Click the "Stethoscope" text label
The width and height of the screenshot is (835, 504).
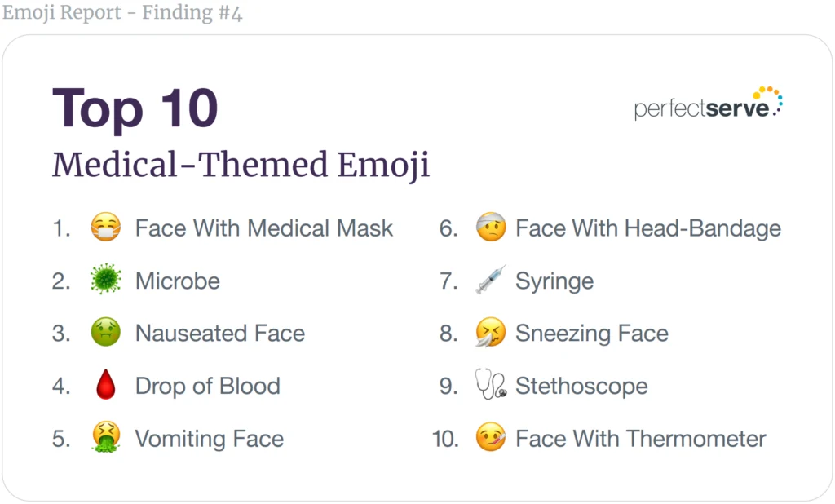click(x=581, y=386)
